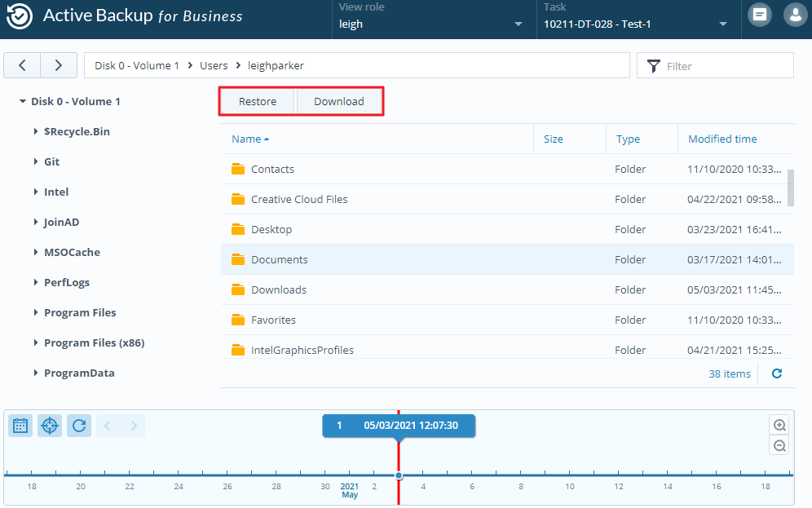The width and height of the screenshot is (812, 508).
Task: Click the Favorites folder icon
Action: (x=238, y=320)
